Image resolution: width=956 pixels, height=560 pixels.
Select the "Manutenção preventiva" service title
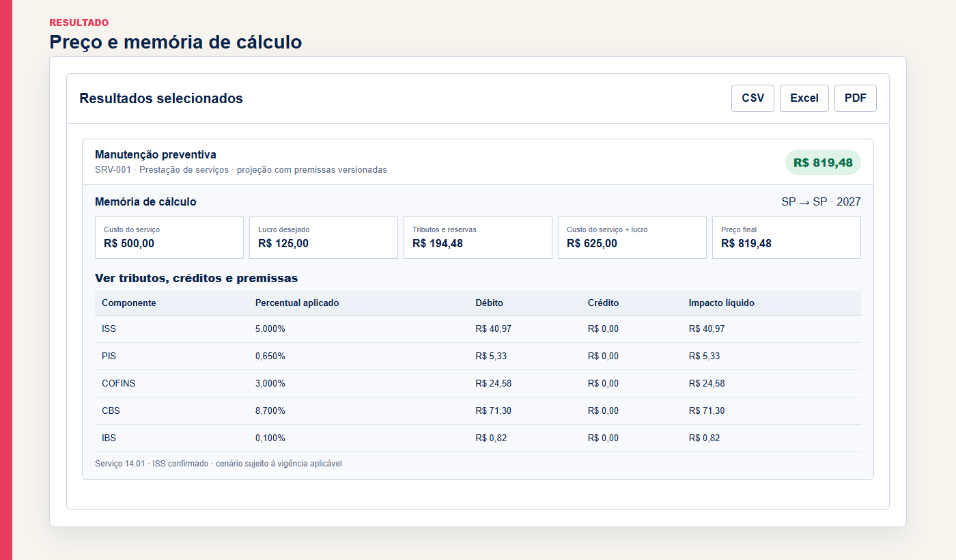coord(156,155)
